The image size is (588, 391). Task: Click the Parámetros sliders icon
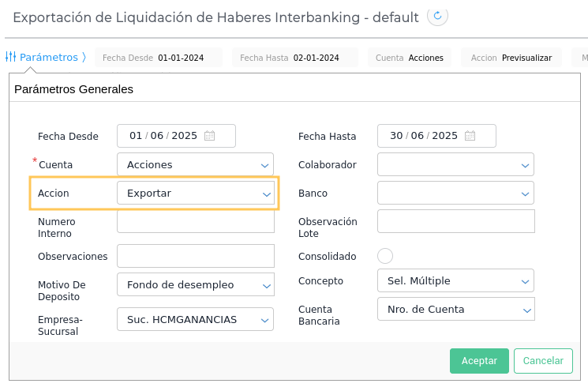tap(11, 57)
